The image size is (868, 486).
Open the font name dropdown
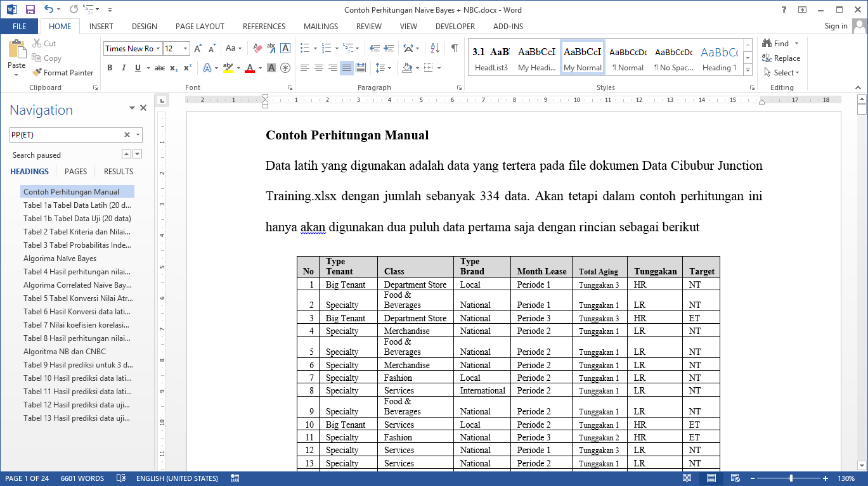click(158, 49)
